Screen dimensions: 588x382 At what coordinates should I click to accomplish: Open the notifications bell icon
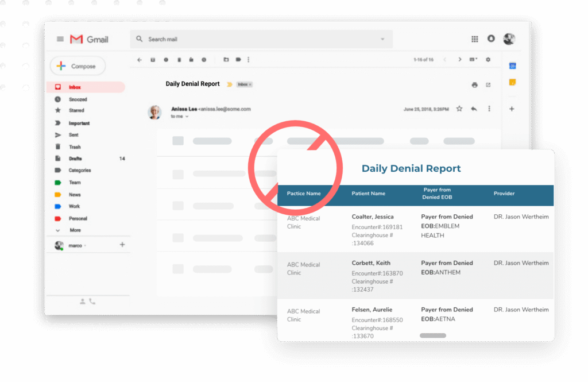(x=491, y=38)
